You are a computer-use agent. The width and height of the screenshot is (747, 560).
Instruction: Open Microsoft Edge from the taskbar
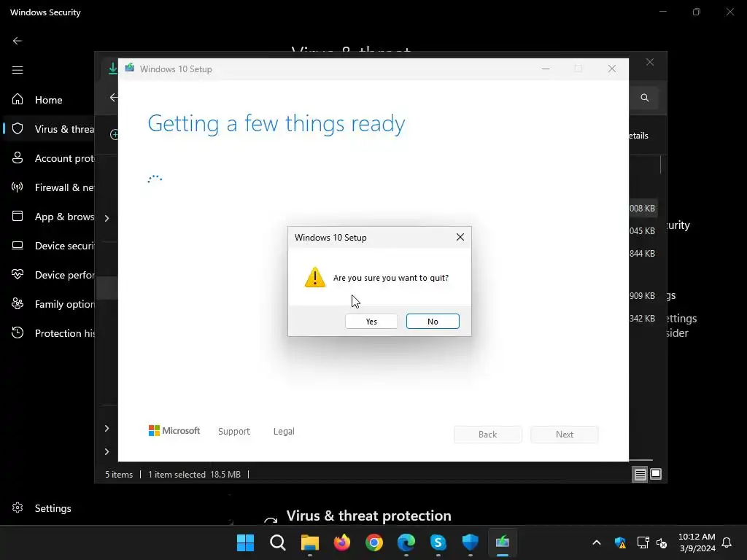(406, 542)
